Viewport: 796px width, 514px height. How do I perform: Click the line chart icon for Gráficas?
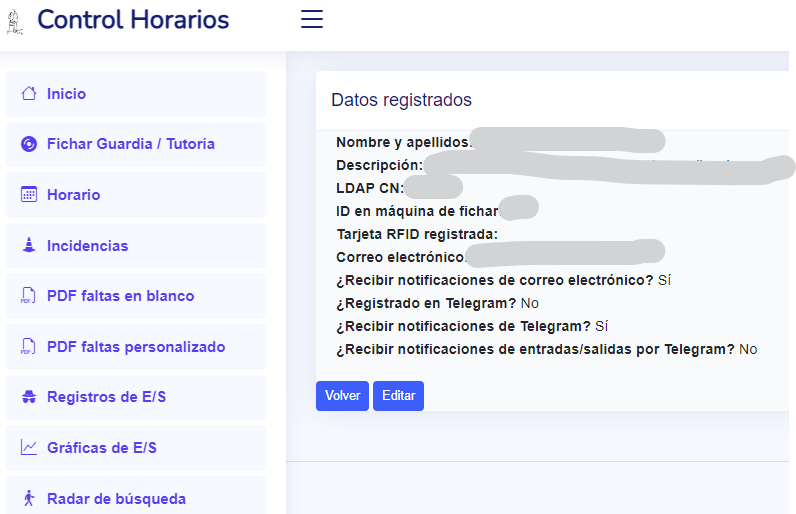(29, 448)
